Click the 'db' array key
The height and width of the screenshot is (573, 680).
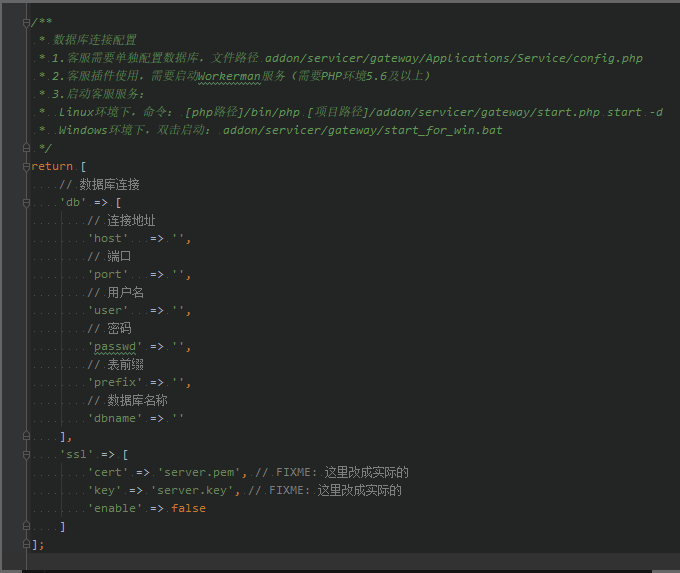(x=73, y=203)
